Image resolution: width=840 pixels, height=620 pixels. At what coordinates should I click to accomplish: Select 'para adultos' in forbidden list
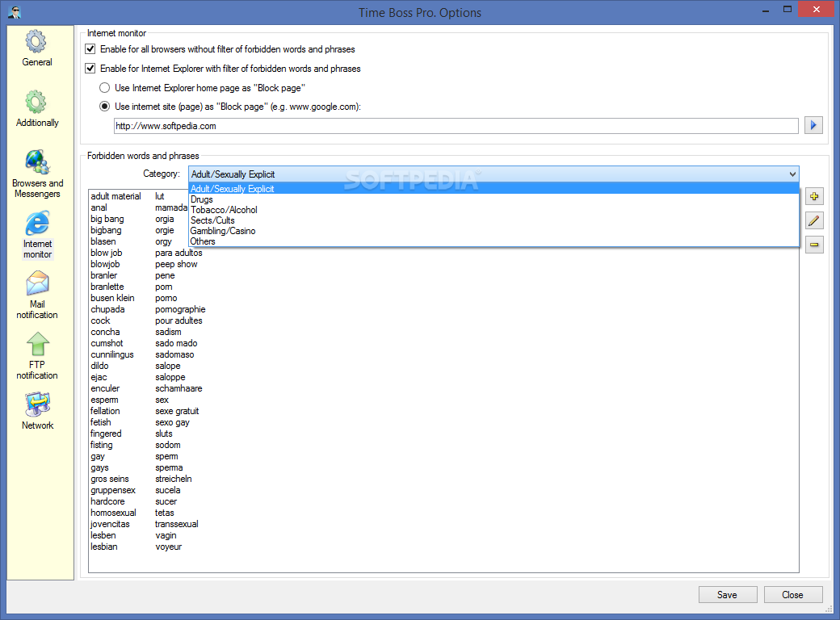point(179,253)
